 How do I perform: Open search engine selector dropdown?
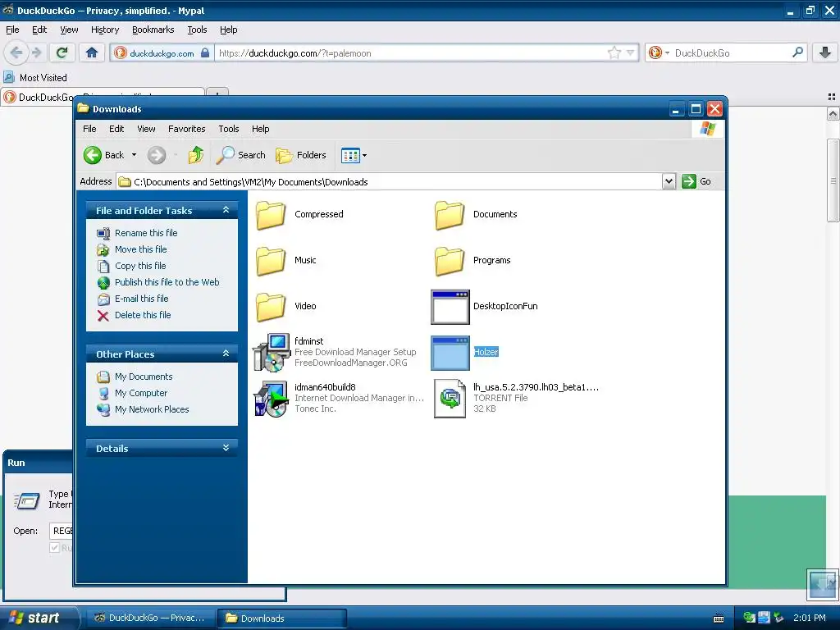(x=659, y=52)
